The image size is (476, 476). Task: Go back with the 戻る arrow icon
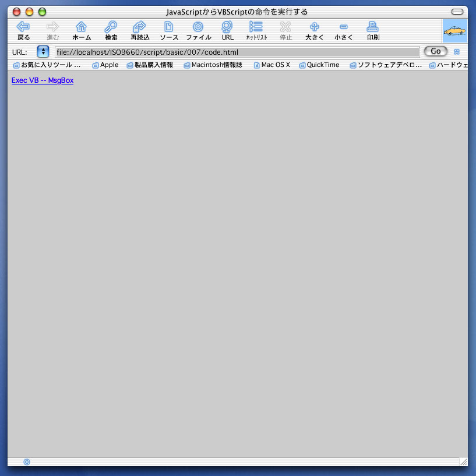pyautogui.click(x=23, y=27)
